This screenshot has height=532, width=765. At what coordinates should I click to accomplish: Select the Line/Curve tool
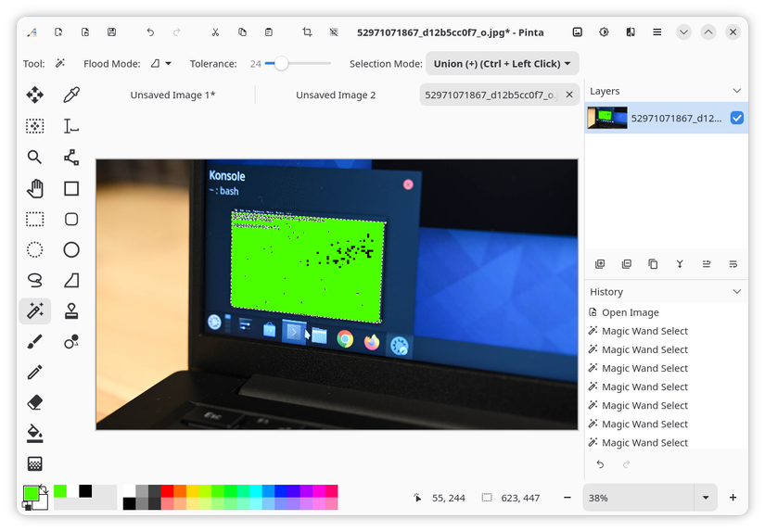[x=71, y=157]
